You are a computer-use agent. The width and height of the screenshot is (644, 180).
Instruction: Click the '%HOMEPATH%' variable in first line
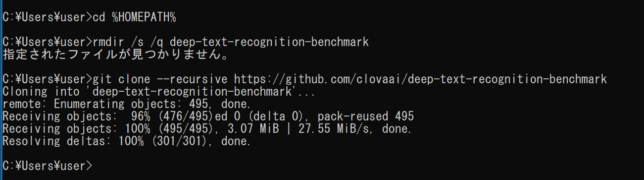144,17
